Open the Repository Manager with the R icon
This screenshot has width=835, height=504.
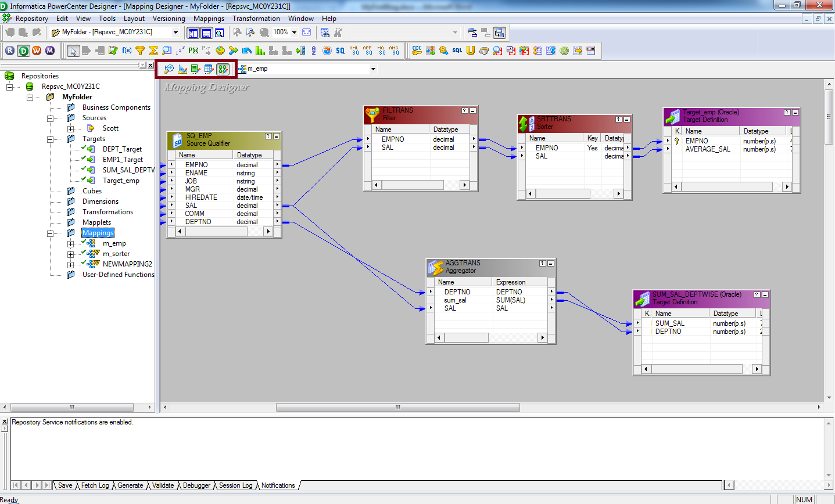(9, 51)
